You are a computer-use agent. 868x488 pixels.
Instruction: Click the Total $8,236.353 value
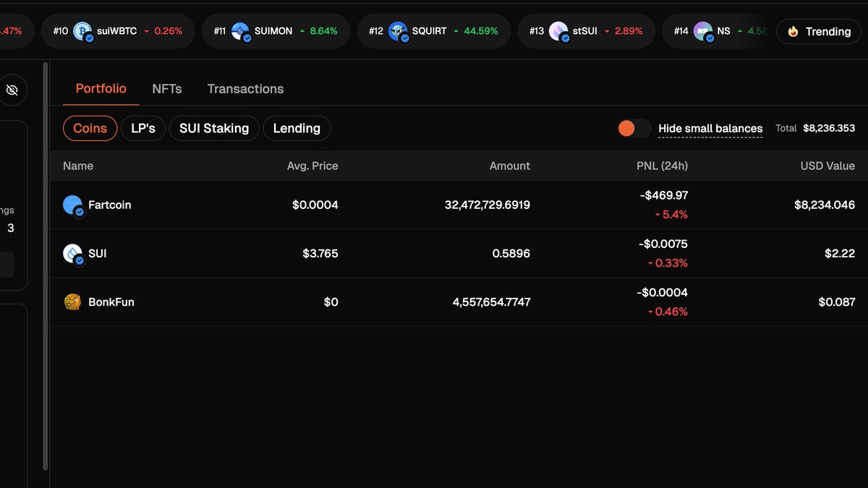[829, 128]
